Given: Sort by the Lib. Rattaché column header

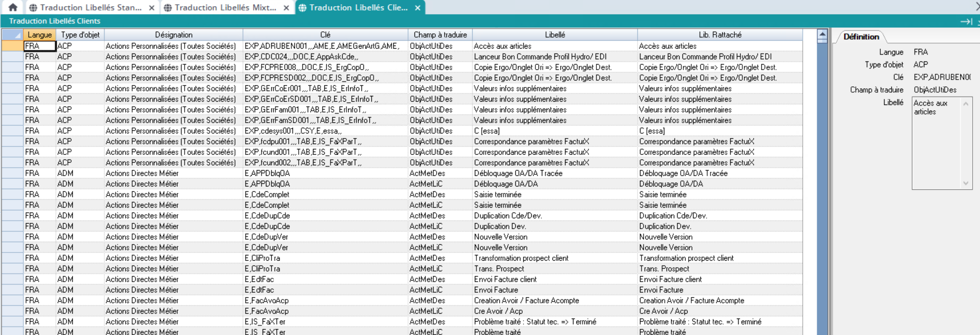Looking at the screenshot, I should [720, 35].
